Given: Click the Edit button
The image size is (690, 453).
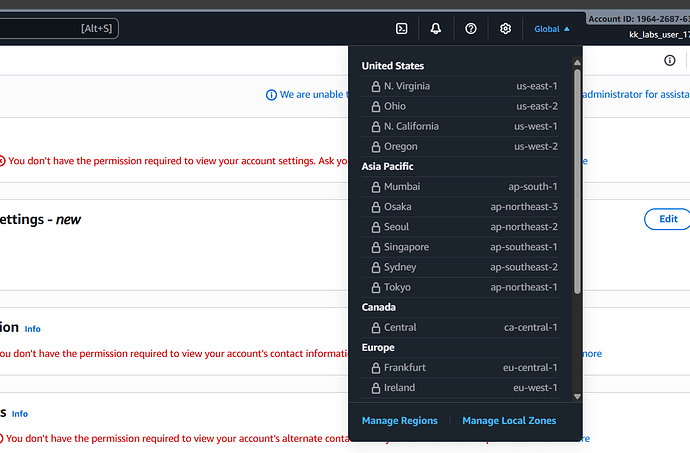Looking at the screenshot, I should pos(667,219).
